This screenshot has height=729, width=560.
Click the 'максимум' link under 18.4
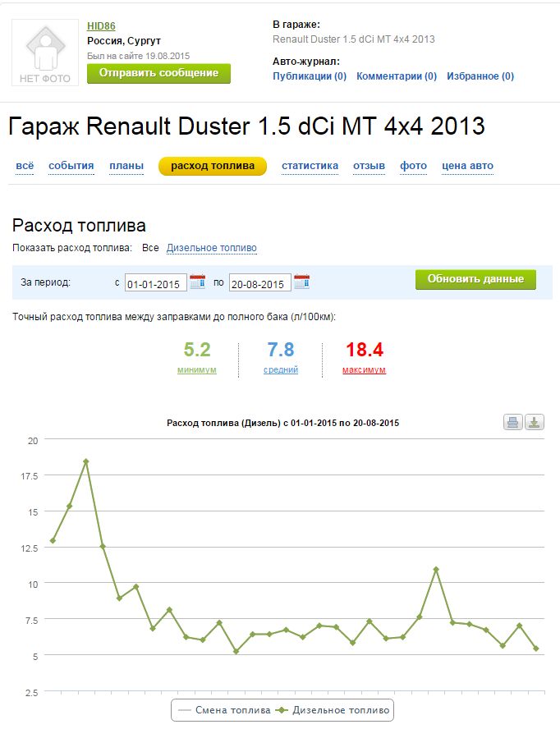click(x=365, y=370)
